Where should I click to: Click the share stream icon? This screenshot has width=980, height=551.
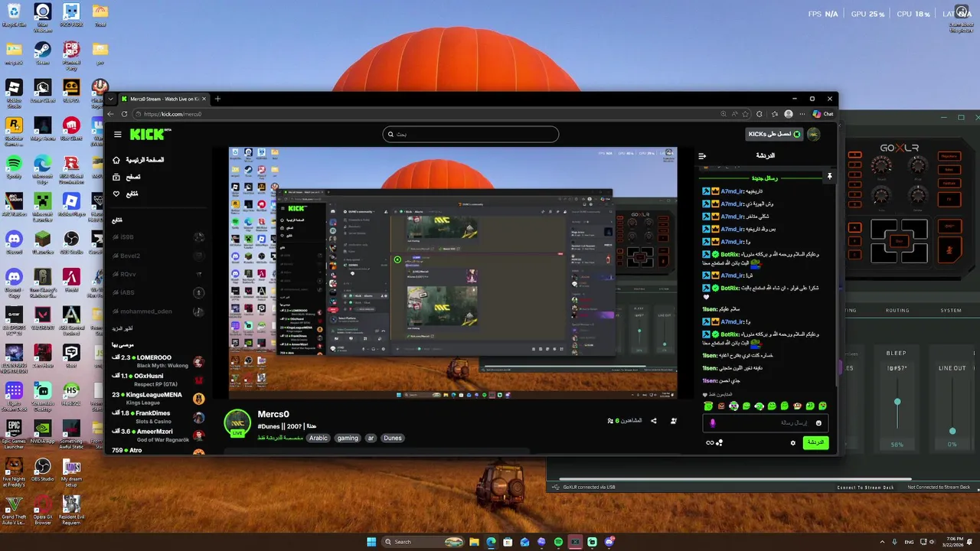point(652,420)
